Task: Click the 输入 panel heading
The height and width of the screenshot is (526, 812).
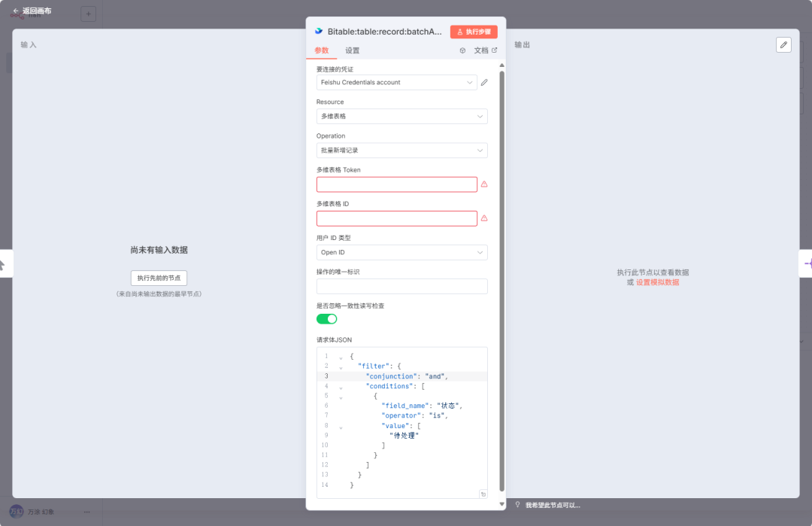Action: click(29, 44)
